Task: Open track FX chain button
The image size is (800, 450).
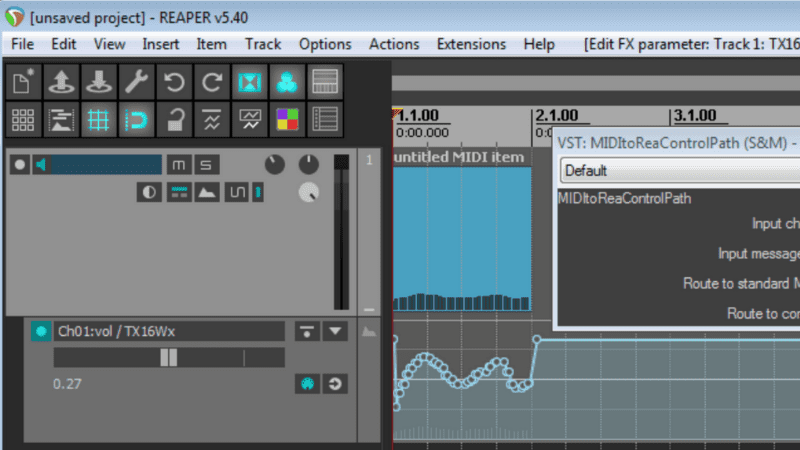Action: coord(236,192)
